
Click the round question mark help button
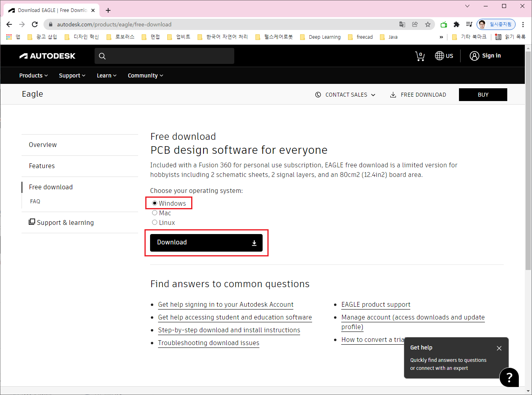509,377
